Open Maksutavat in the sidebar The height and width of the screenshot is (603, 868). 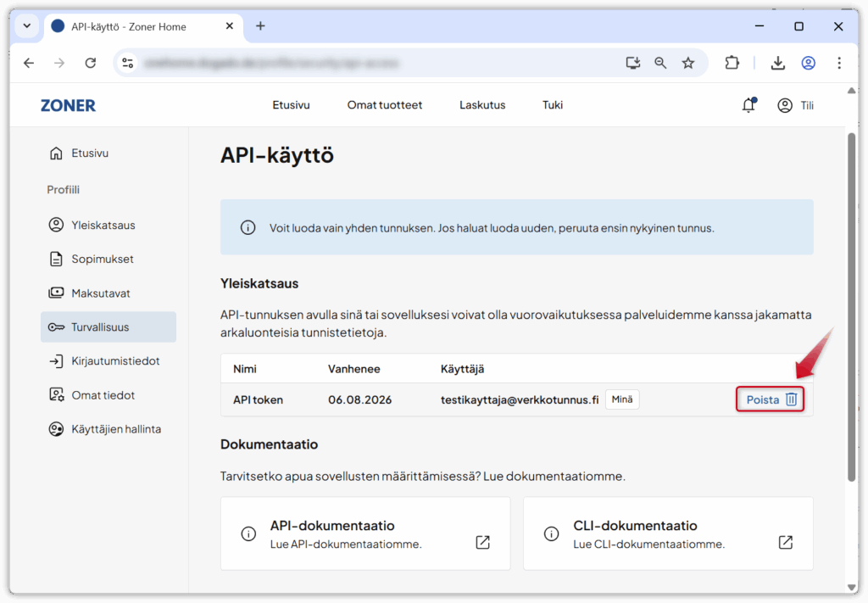pos(100,293)
